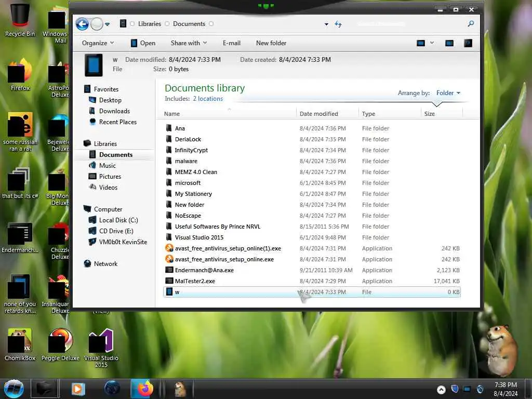Open the 2 locations link
Image resolution: width=532 pixels, height=399 pixels.
(208, 99)
